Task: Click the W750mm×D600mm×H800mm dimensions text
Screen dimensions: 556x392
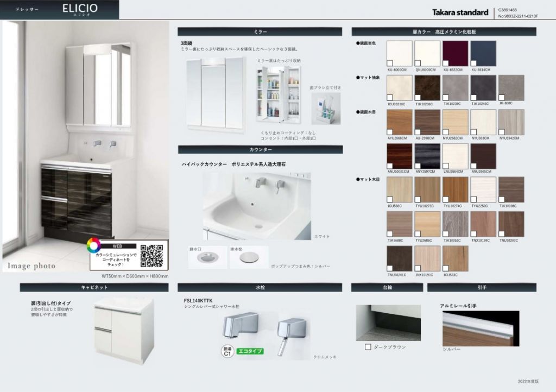Action: (x=135, y=276)
